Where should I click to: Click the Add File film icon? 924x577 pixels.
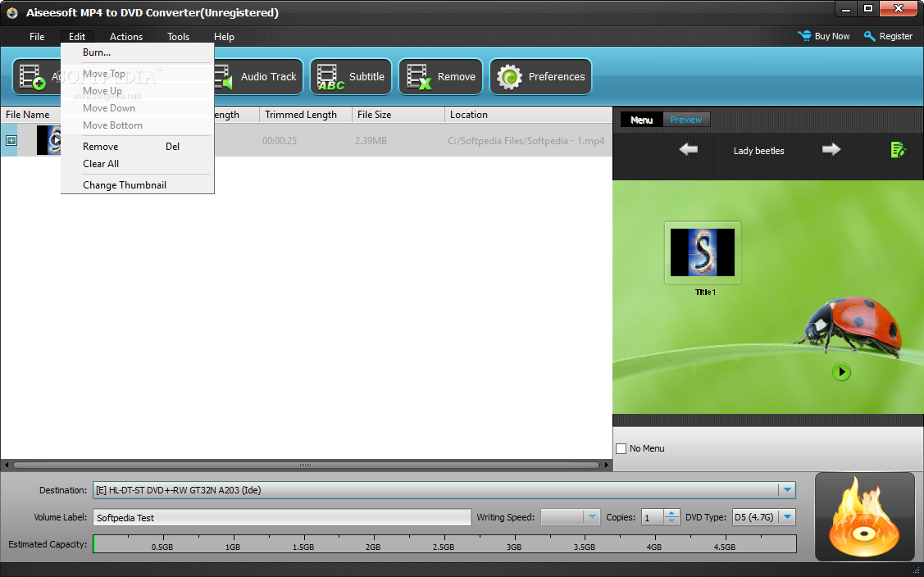33,77
